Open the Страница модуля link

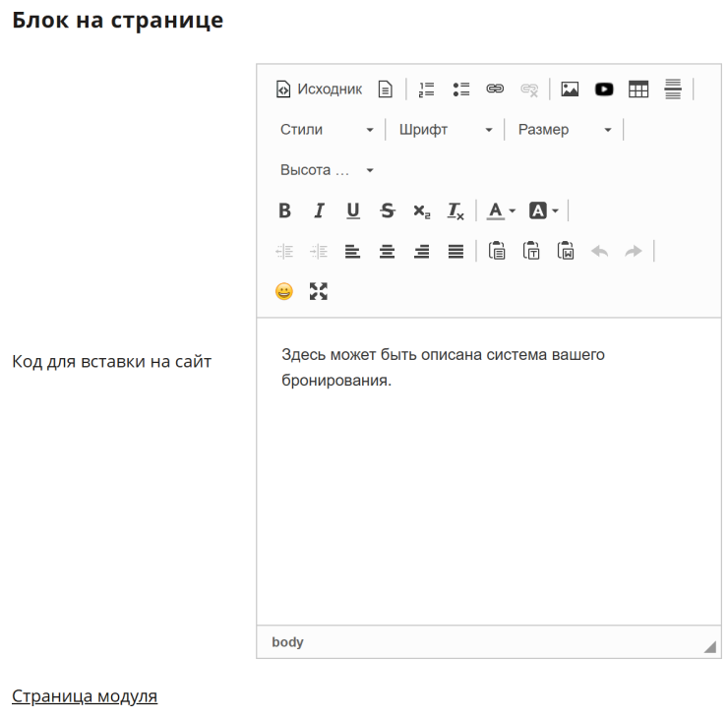(x=85, y=696)
